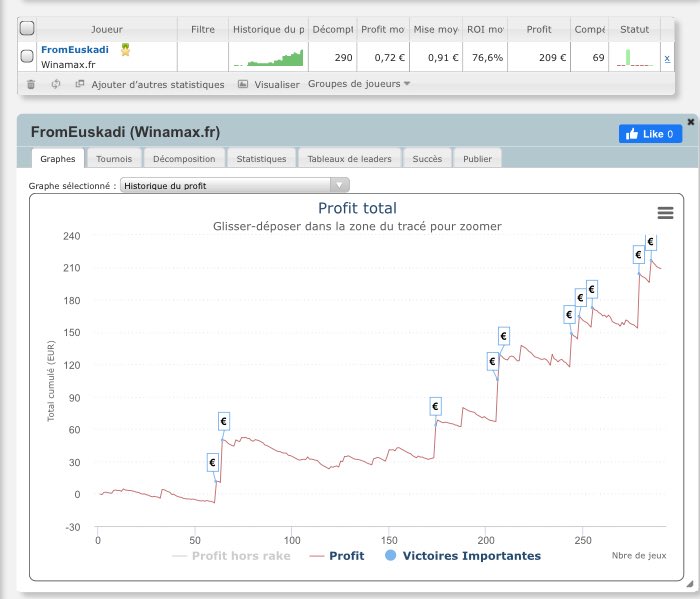
Task: Click the star badge next to FromEuskadi
Action: [125, 50]
